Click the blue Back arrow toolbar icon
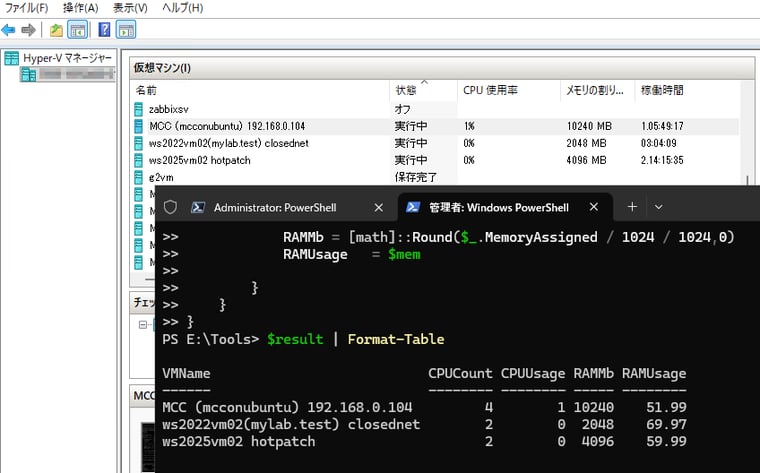Screen dimensions: 760x473 (9, 30)
